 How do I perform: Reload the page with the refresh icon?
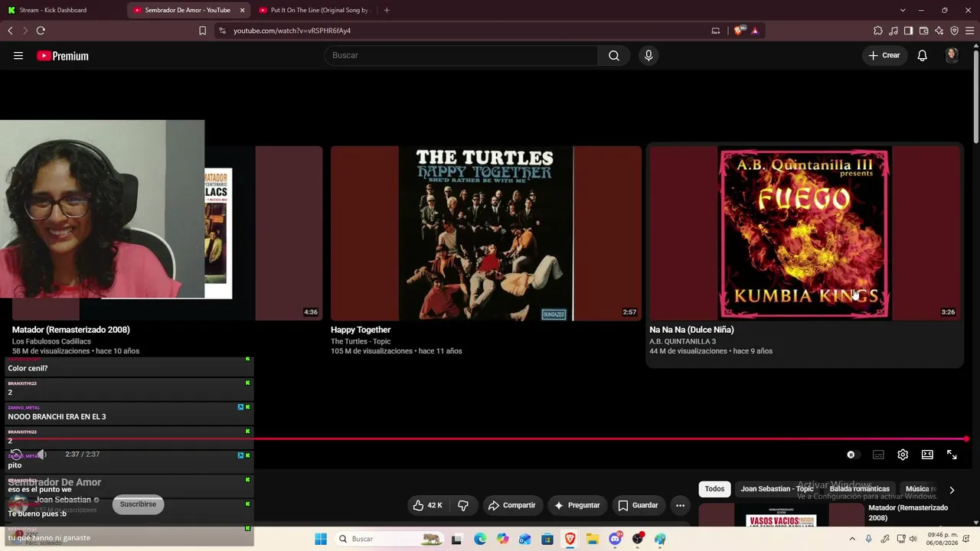point(41,31)
